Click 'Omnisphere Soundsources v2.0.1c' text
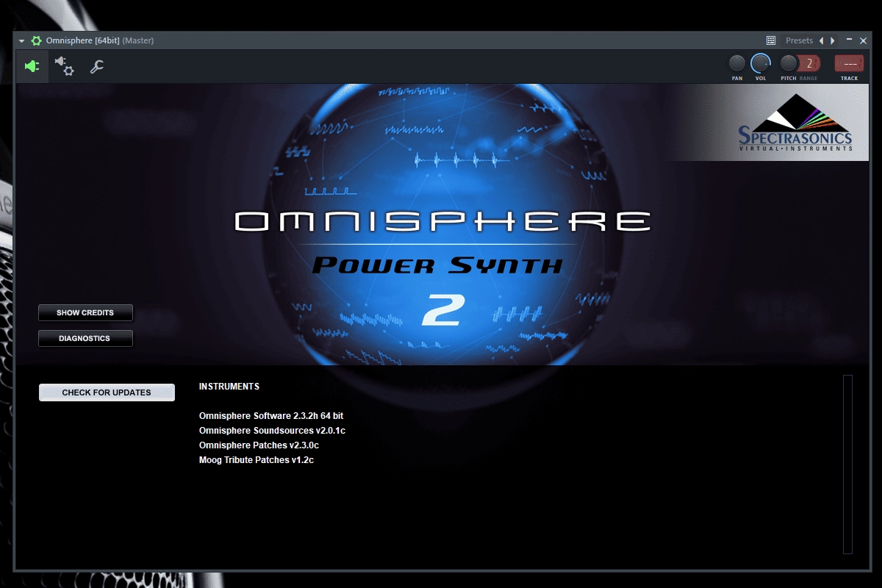Image resolution: width=882 pixels, height=588 pixels. (272, 431)
